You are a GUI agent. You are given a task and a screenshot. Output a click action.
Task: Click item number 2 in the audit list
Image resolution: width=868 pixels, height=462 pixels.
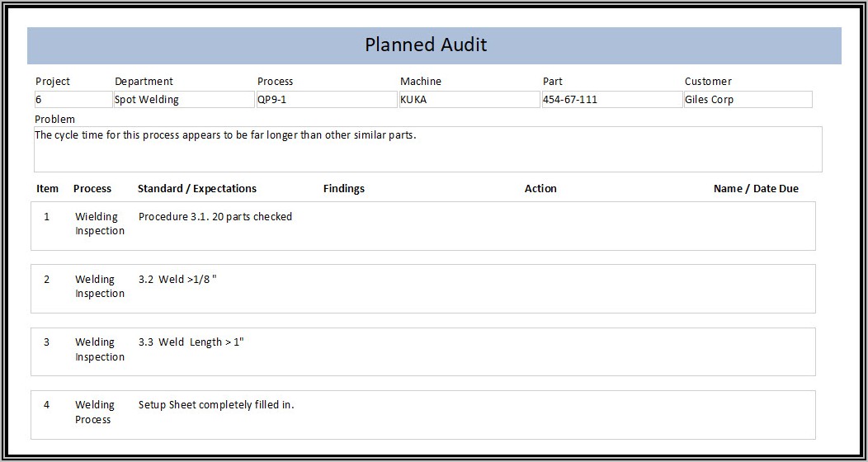coord(46,280)
